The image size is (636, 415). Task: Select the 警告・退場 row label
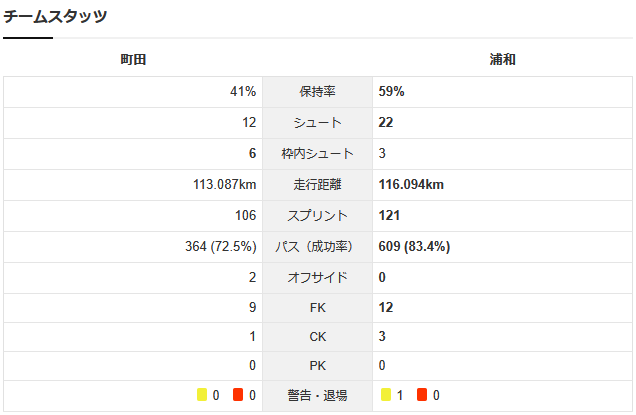tap(318, 395)
